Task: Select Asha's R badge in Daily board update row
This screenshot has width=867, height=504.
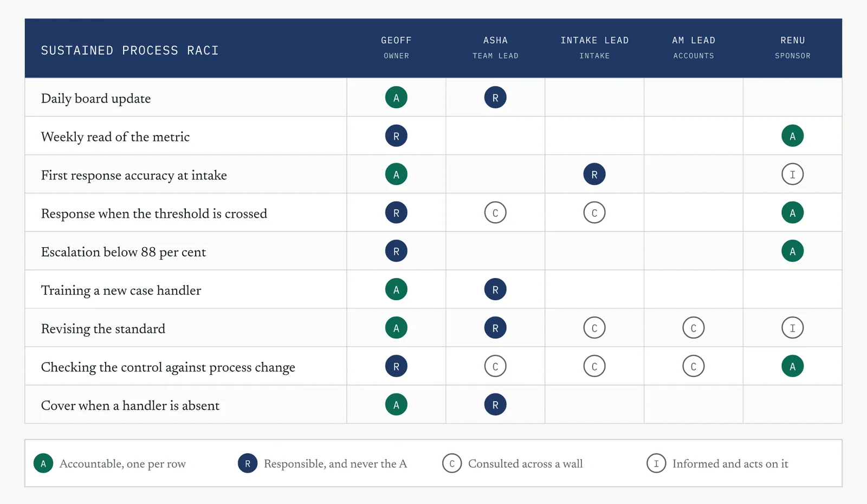Action: [x=495, y=98]
